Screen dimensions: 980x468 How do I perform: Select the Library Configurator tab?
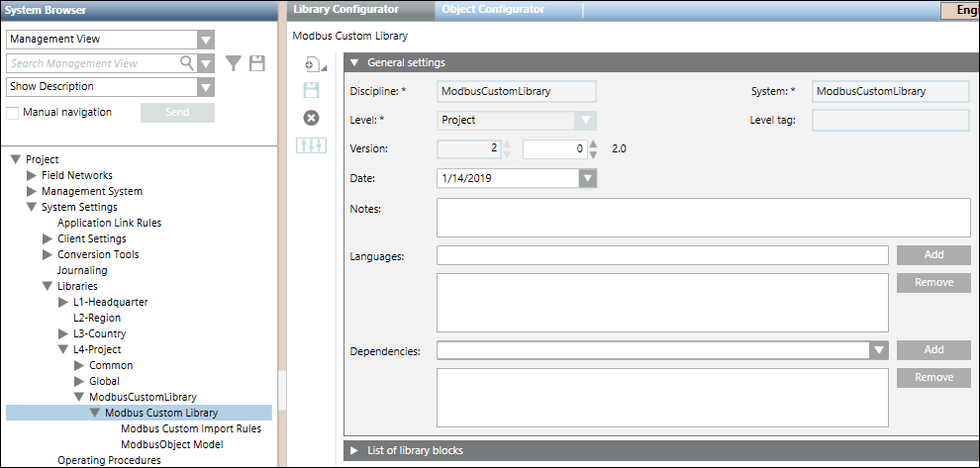coord(346,10)
